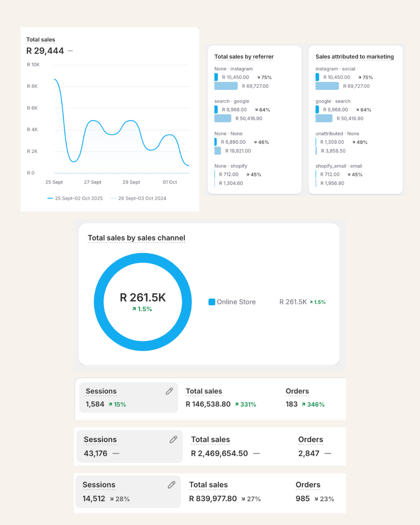
Task: Click the up arrow beside 346% orders
Action: point(303,404)
